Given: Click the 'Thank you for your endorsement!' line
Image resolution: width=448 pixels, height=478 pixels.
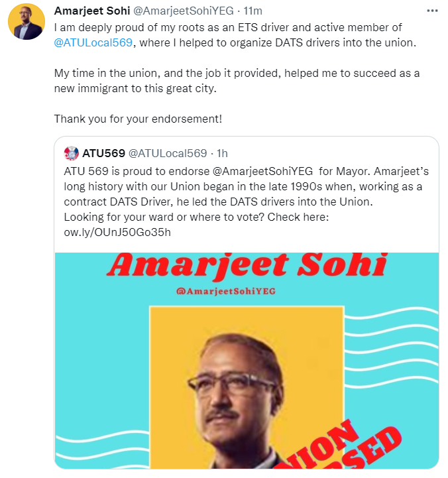Looking at the screenshot, I should click(x=138, y=119).
